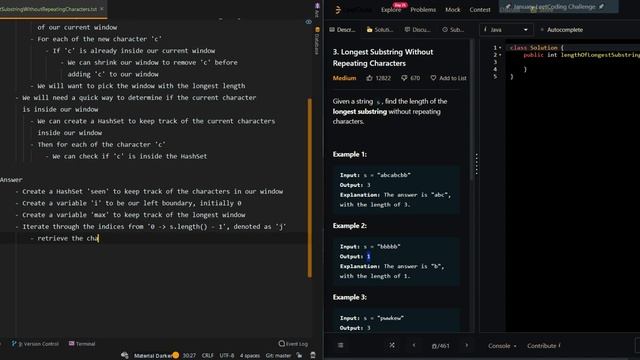Click the orange dot next to Material Darker
This screenshot has width=640, height=360.
coord(176,356)
